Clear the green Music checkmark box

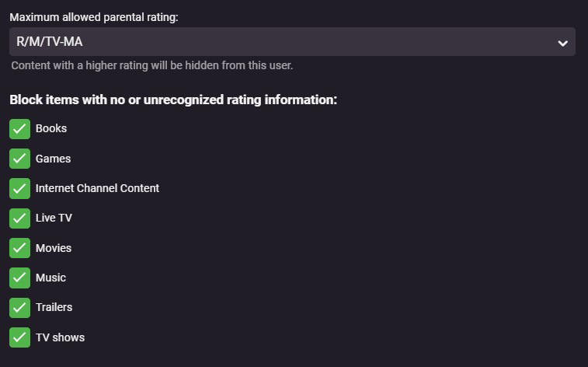pyautogui.click(x=19, y=278)
